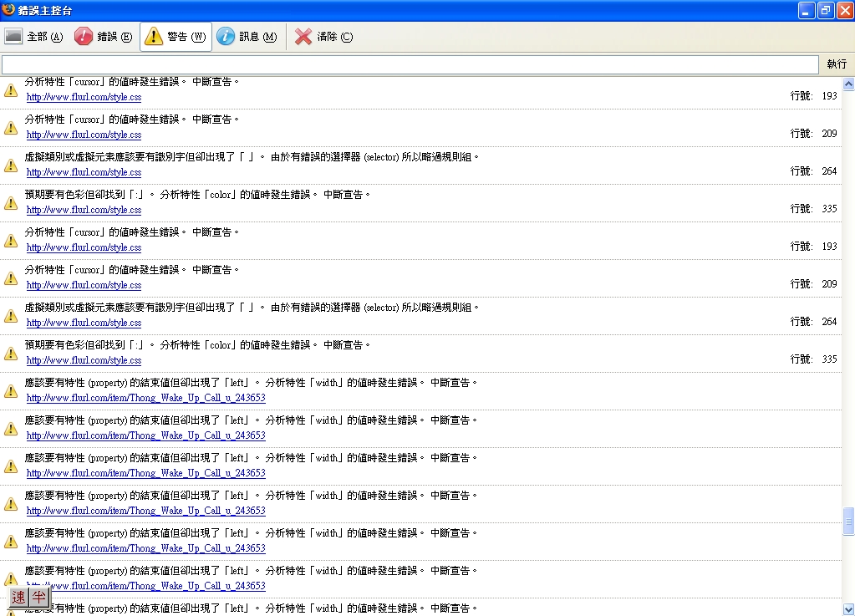Toggle the 速 input method button
Viewport: 855px width, 616px height.
tap(18, 597)
